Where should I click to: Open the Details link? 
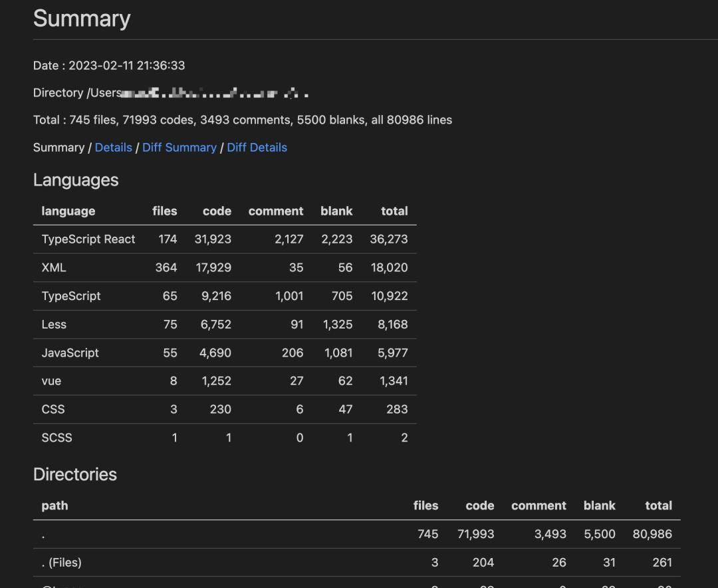click(x=113, y=148)
